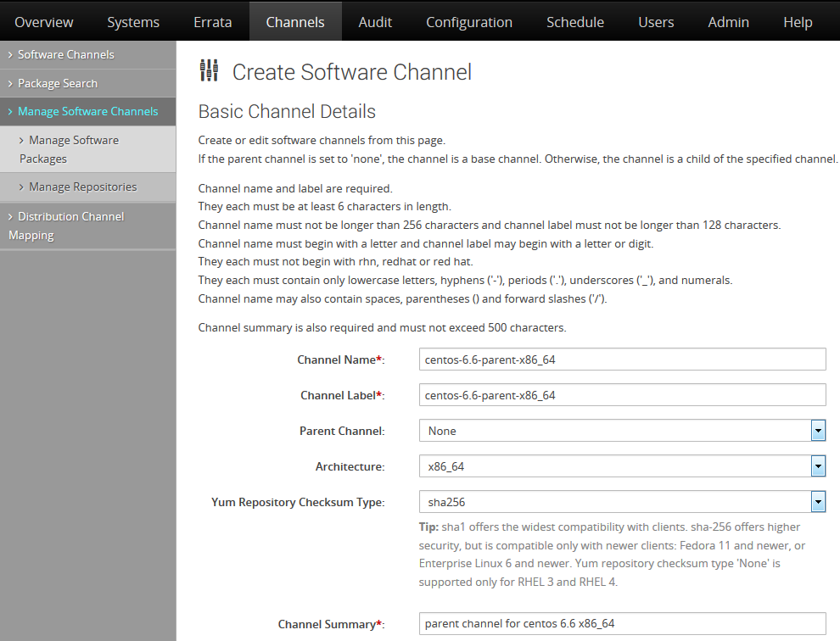Click the checksum type dropdown arrow
This screenshot has height=641, width=840.
pos(818,502)
